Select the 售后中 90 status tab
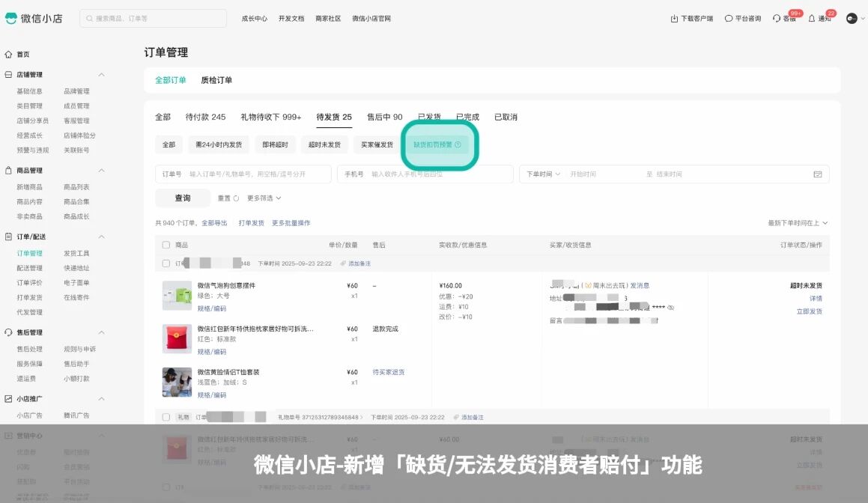868x503 pixels. (x=385, y=118)
